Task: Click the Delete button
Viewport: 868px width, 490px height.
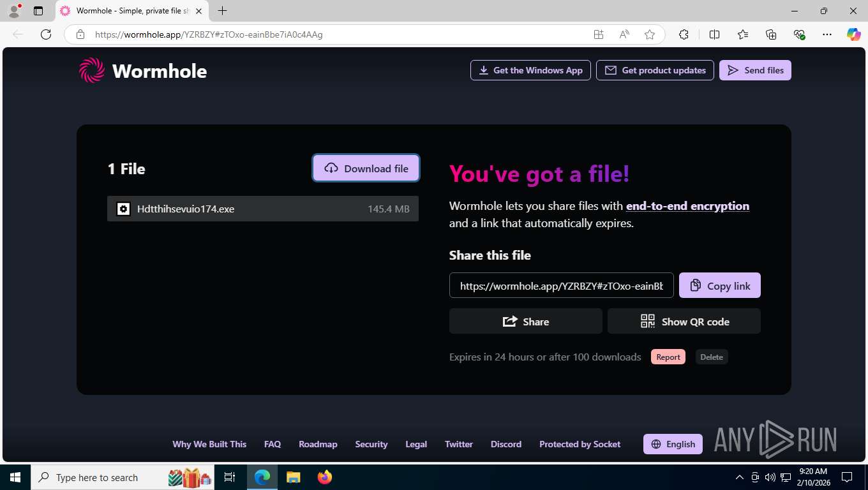Action: tap(712, 357)
